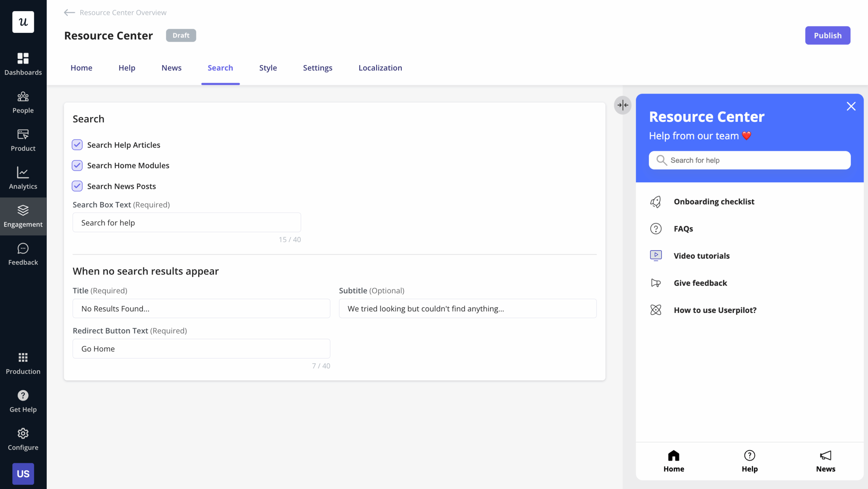Collapse the Resource Center preview panel

(623, 105)
